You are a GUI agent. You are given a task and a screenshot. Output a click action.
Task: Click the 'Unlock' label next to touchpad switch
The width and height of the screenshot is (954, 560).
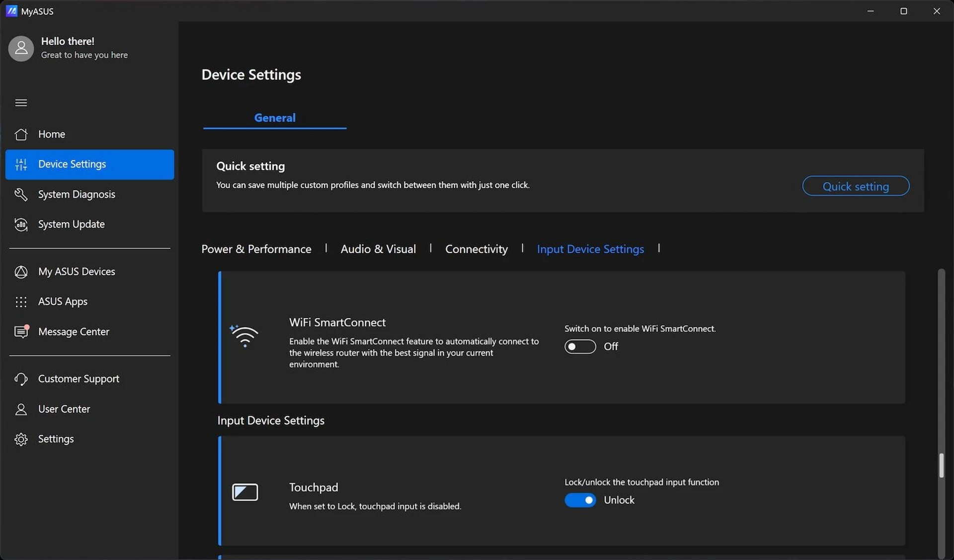click(619, 500)
